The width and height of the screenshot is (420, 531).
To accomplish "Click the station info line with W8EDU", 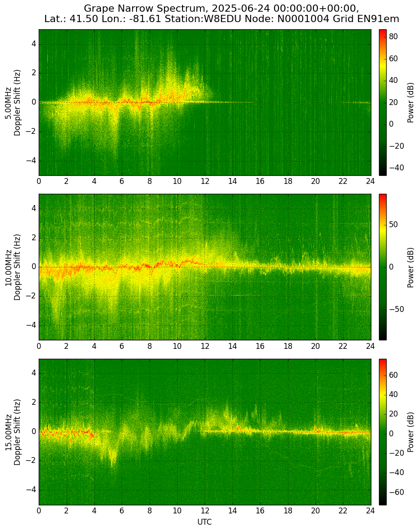I will coord(222,19).
